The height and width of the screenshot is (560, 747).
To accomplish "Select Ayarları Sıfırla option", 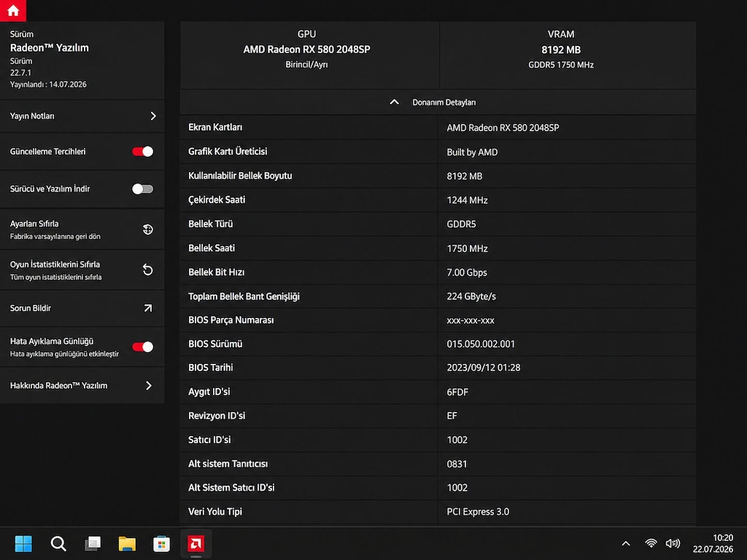I will coord(82,230).
